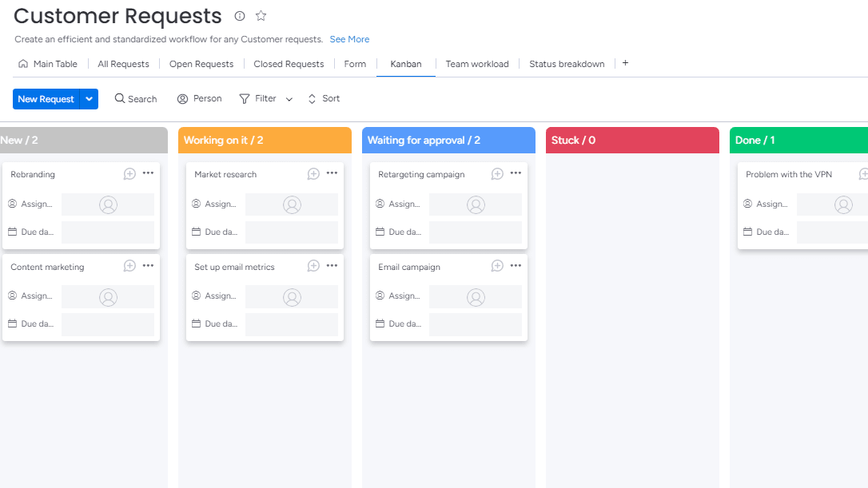Click the due date field on Rebranding
Image resolution: width=868 pixels, height=488 pixels.
tap(107, 232)
